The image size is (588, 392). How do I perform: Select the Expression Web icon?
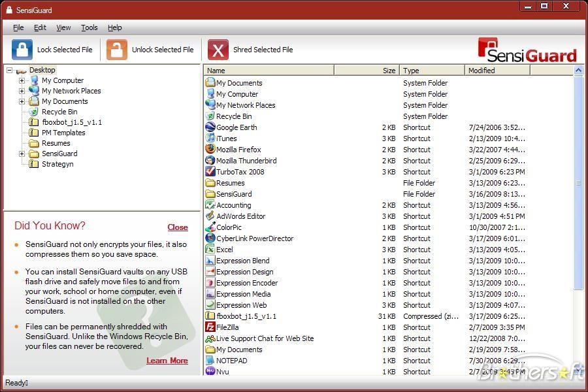pos(210,305)
